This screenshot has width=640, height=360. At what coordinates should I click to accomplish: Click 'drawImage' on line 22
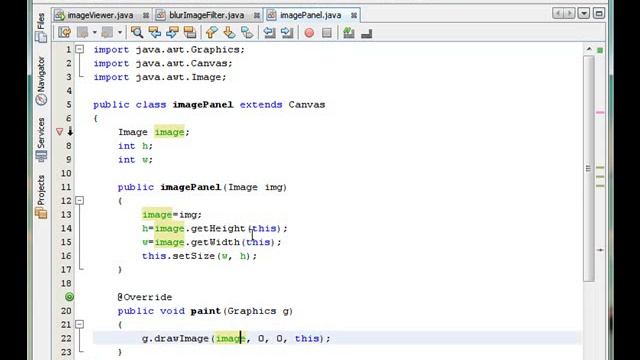click(x=182, y=338)
